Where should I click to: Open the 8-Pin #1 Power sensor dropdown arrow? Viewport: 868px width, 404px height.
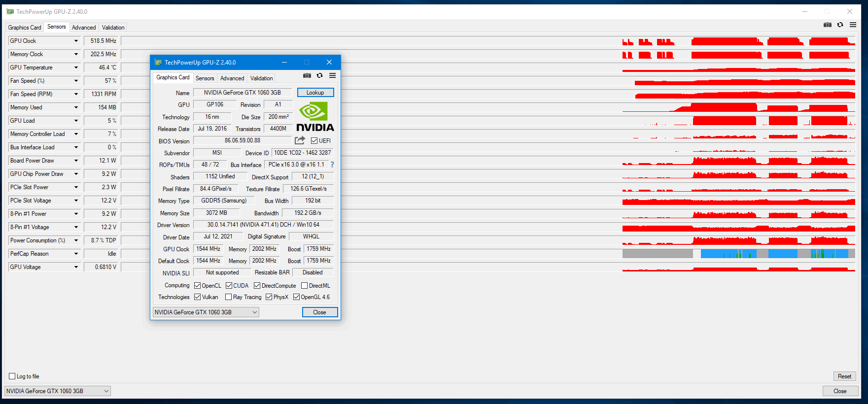click(x=76, y=214)
